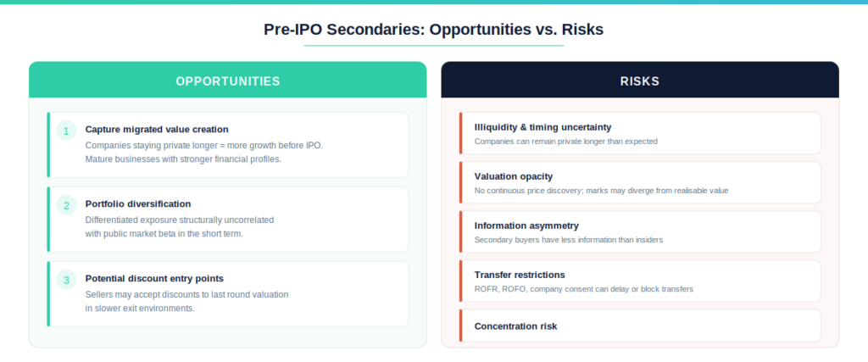The height and width of the screenshot is (362, 868).
Task: Click the page title about Pre-IPO Secondaries
Action: (x=433, y=29)
